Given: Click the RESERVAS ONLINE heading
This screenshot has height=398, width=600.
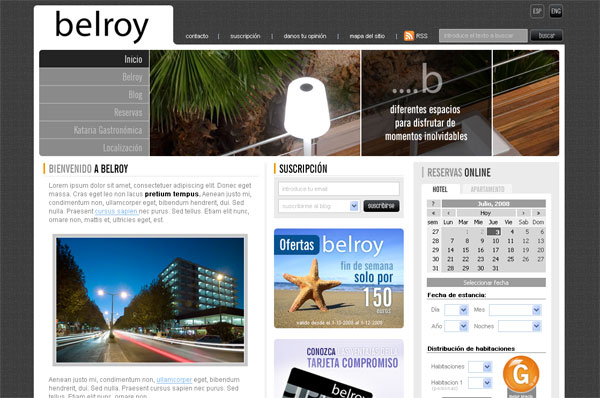Looking at the screenshot, I should tap(459, 173).
